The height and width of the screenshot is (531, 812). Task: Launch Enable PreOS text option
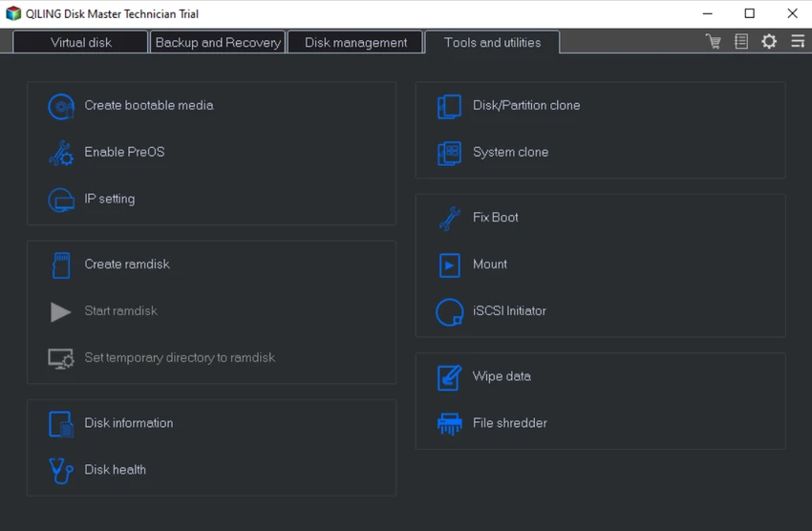(x=125, y=152)
